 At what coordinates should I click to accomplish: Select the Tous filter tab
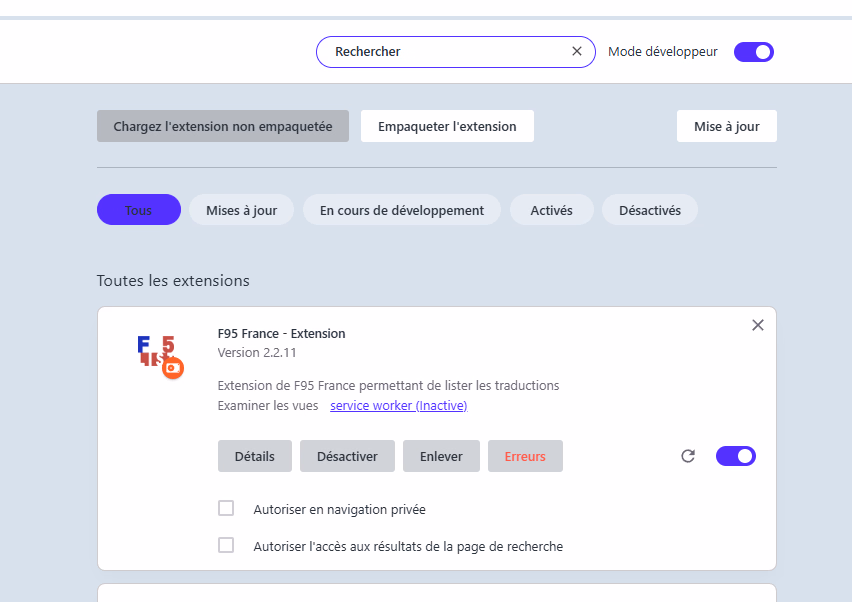[139, 210]
